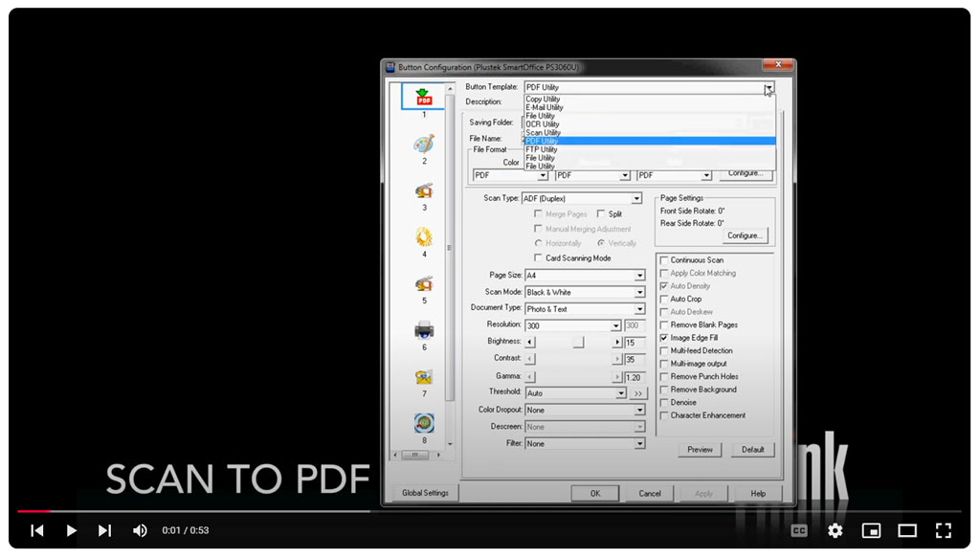Choose FTP Utility from template list

[x=650, y=150]
